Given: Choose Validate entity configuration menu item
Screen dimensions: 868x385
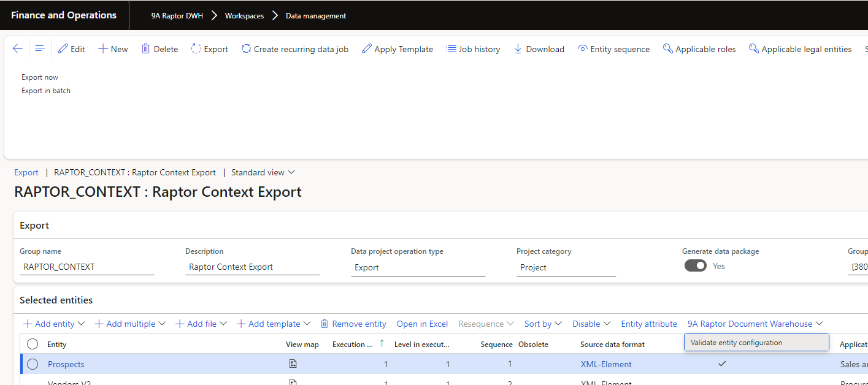Looking at the screenshot, I should pyautogui.click(x=736, y=343).
